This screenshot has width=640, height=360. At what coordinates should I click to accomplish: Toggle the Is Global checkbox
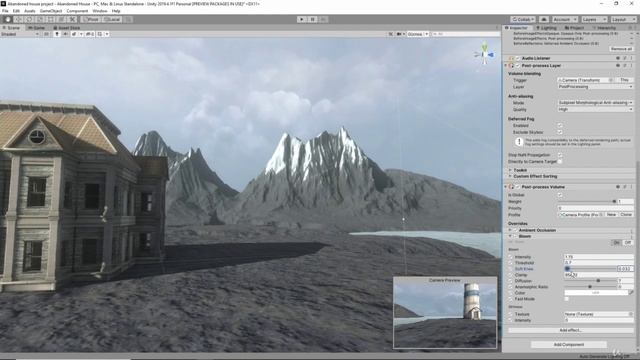pos(560,195)
